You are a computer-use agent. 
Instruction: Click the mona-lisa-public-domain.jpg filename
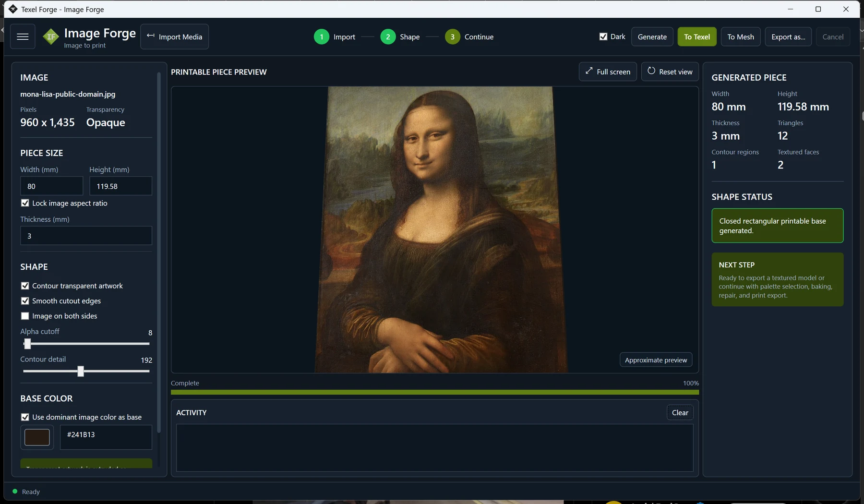[68, 94]
